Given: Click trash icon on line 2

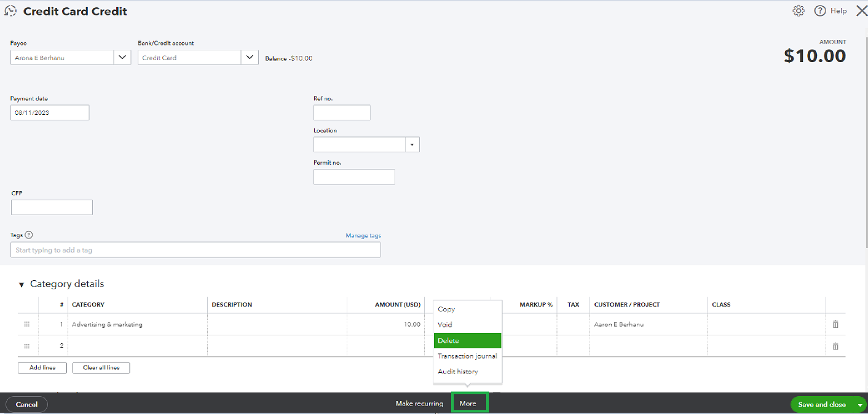Looking at the screenshot, I should (x=835, y=346).
